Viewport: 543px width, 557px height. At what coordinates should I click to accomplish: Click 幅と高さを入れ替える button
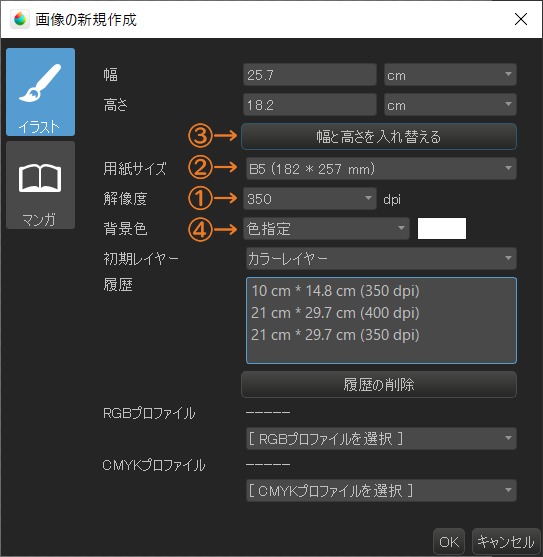point(379,136)
